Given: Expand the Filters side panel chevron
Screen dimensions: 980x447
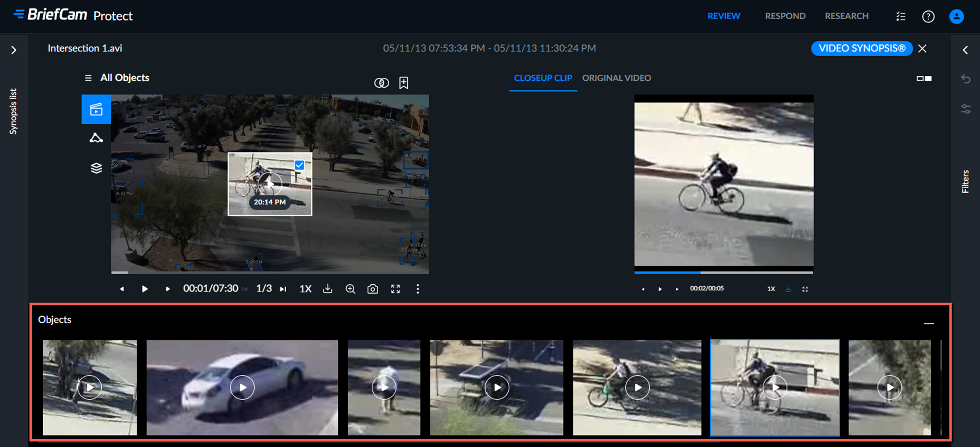Looking at the screenshot, I should point(965,50).
